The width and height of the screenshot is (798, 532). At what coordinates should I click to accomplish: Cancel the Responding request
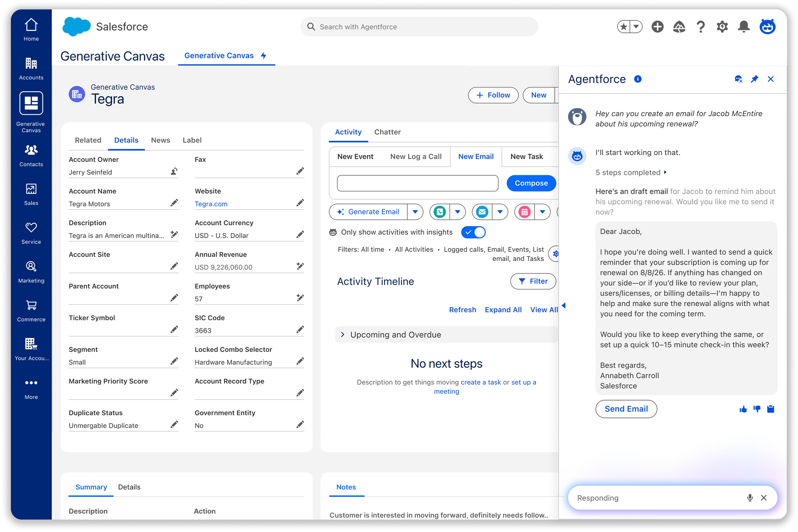click(x=764, y=498)
